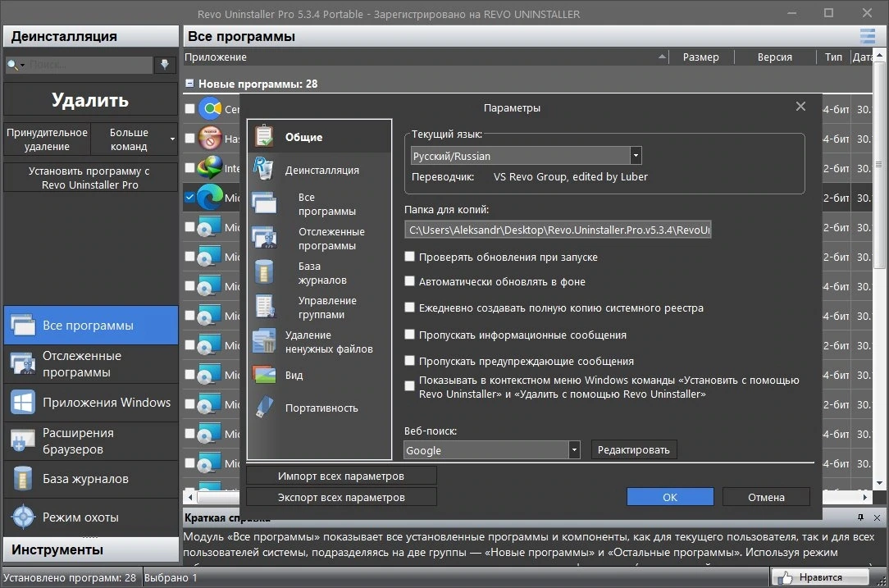The image size is (889, 588).
Task: Open База журналов settings sub-item icon
Action: [x=264, y=272]
